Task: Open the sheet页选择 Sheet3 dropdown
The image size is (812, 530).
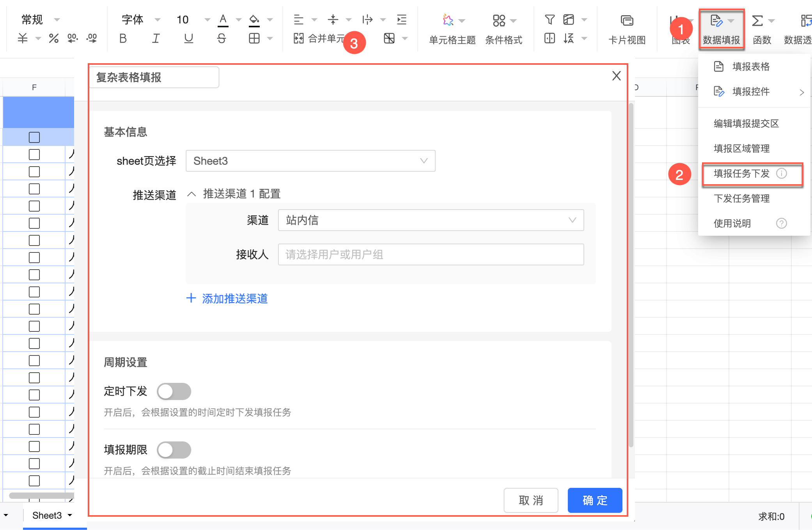Action: [310, 161]
